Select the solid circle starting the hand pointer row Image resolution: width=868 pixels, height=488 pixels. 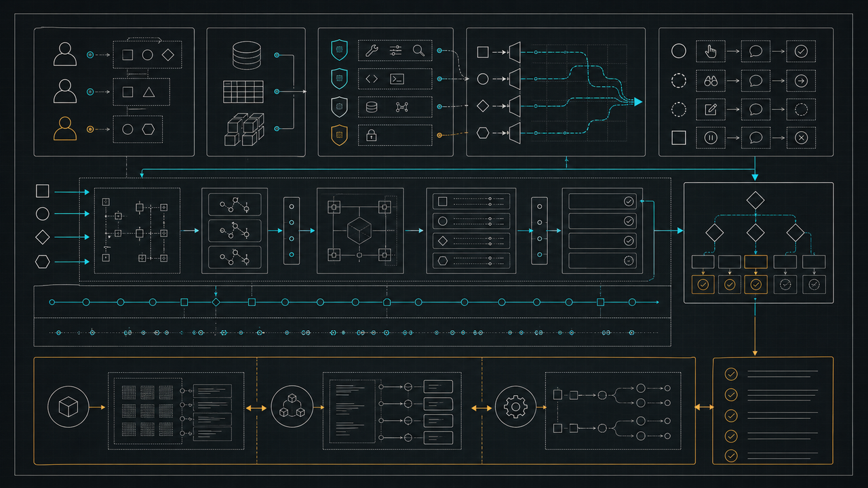point(679,51)
